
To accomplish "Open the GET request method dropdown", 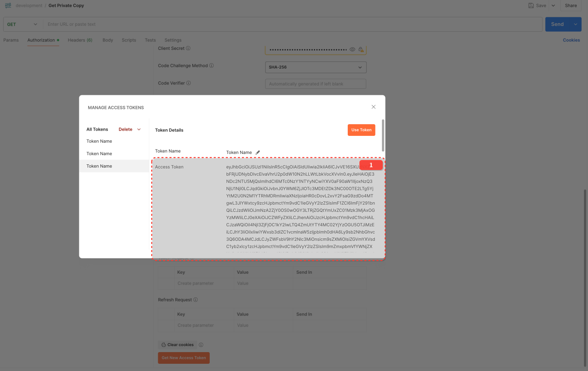I will (22, 24).
